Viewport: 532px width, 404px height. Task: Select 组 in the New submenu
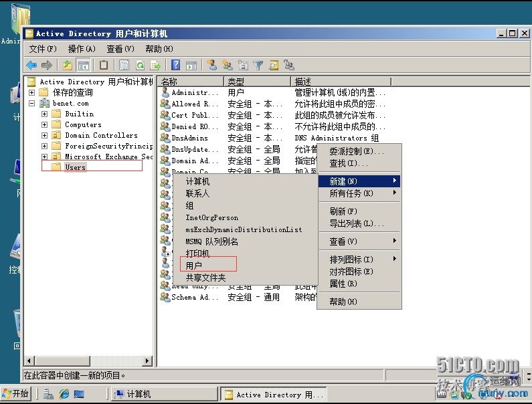coord(246,205)
